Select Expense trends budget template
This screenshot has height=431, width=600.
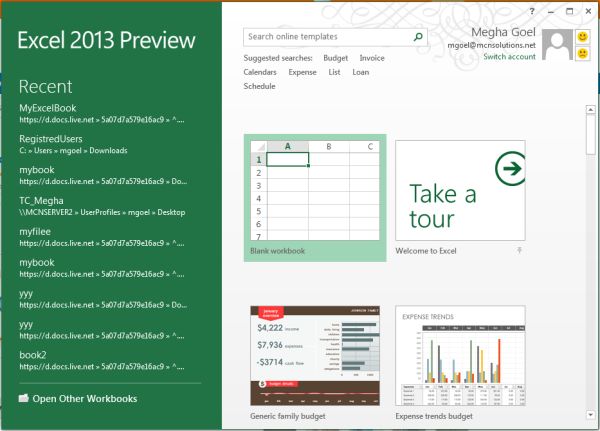tap(460, 356)
